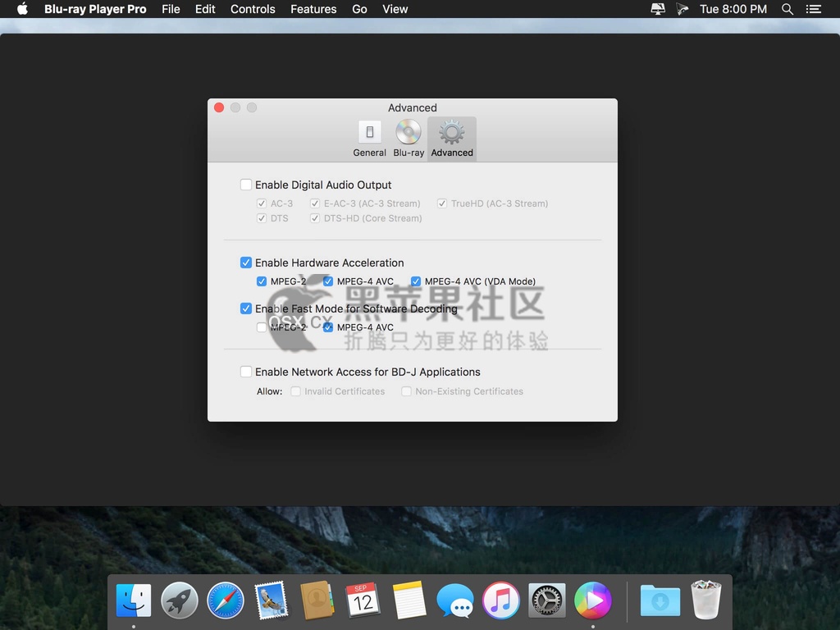Image resolution: width=840 pixels, height=630 pixels.
Task: Toggle the TrueHD (AC-3 Stream) checkbox
Action: (442, 203)
